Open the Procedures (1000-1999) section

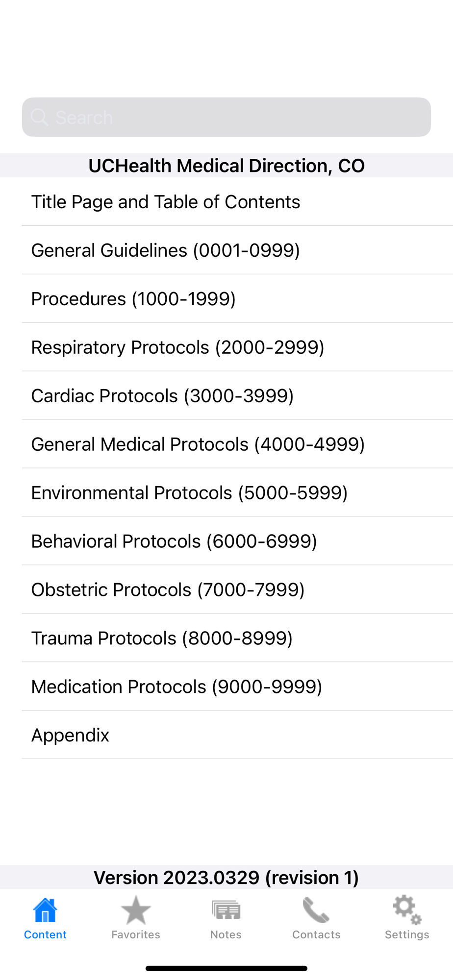133,299
